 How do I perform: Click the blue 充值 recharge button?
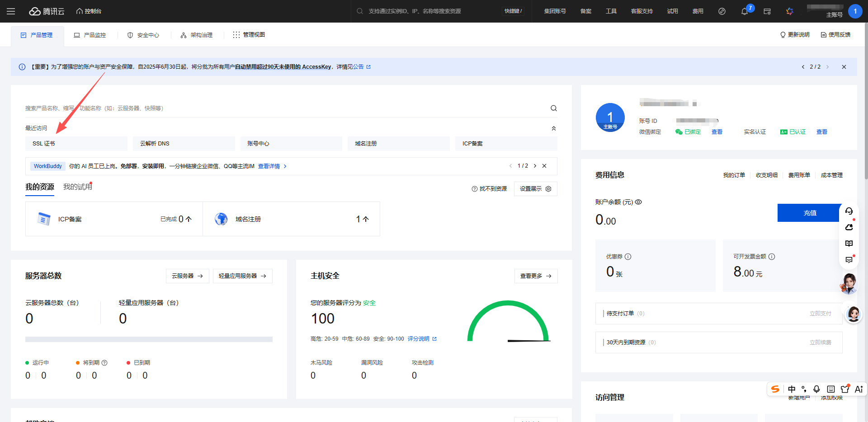pos(809,213)
